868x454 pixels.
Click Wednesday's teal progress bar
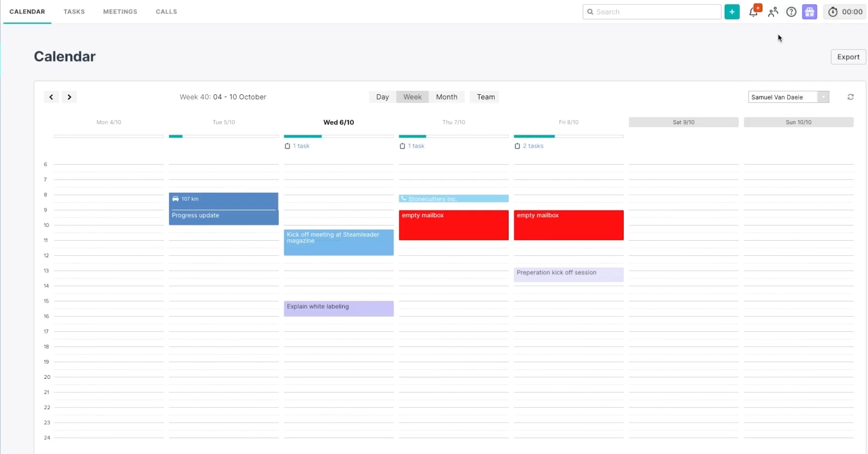(302, 136)
